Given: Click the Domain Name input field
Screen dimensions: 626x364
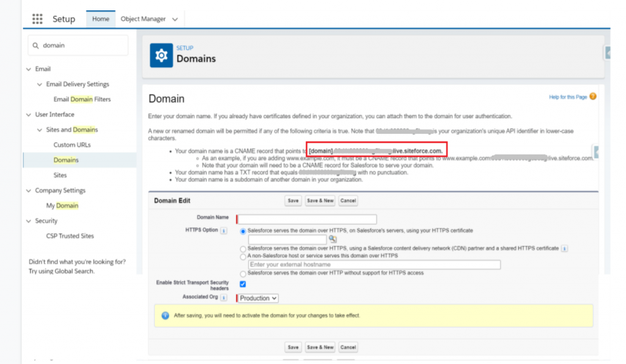Looking at the screenshot, I should pos(307,219).
